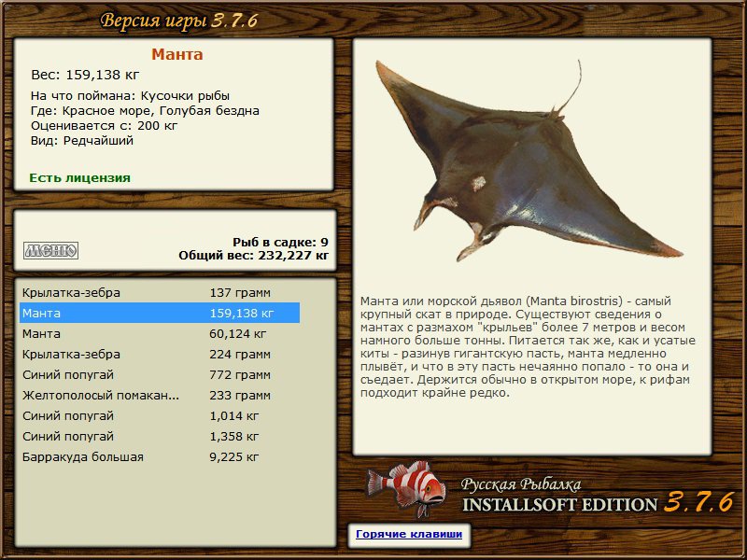Screen dimensions: 747x560
Task: Click the Оценивается с: 200 кг line
Action: [104, 126]
